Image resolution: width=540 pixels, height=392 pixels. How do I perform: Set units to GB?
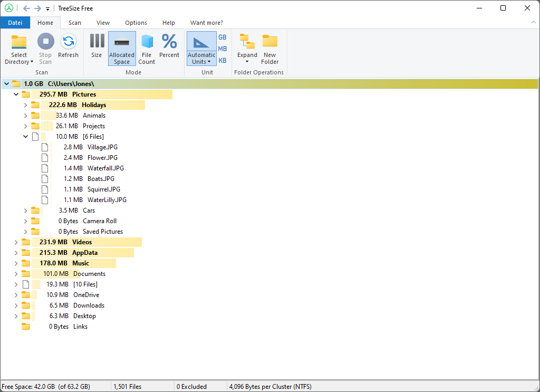point(223,37)
